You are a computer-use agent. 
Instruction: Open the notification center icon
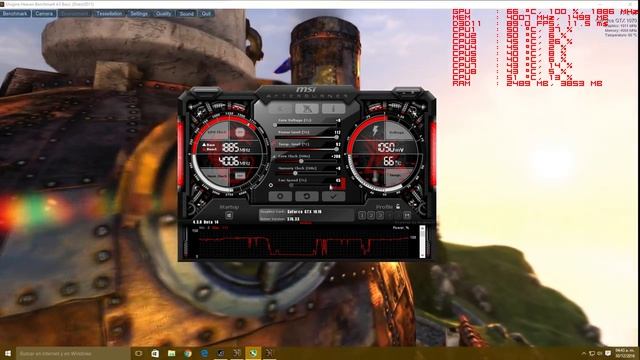(608, 353)
